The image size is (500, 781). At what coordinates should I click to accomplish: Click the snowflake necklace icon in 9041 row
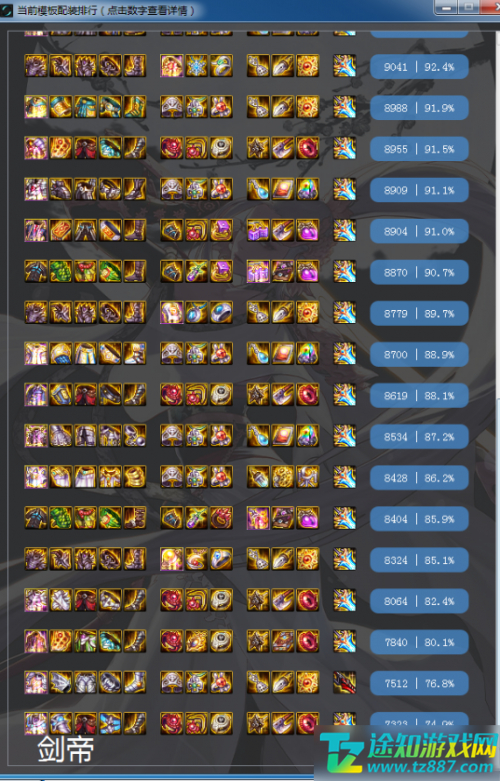pos(196,66)
